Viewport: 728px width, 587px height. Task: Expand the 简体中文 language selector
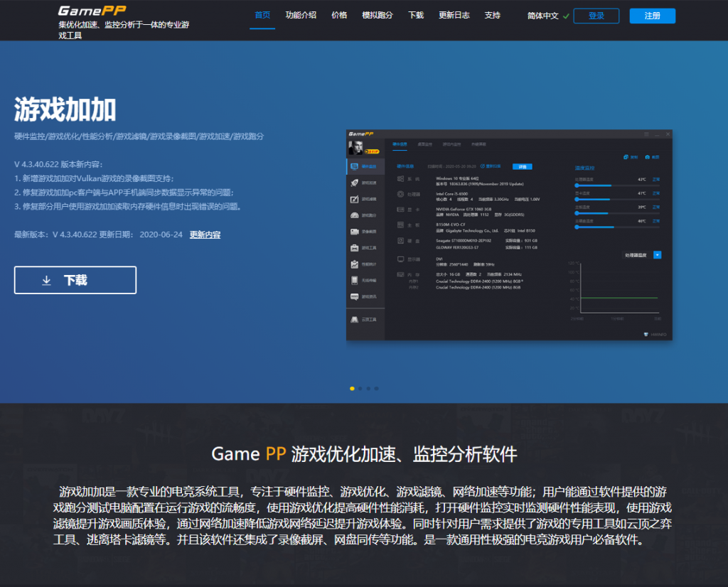[x=542, y=16]
